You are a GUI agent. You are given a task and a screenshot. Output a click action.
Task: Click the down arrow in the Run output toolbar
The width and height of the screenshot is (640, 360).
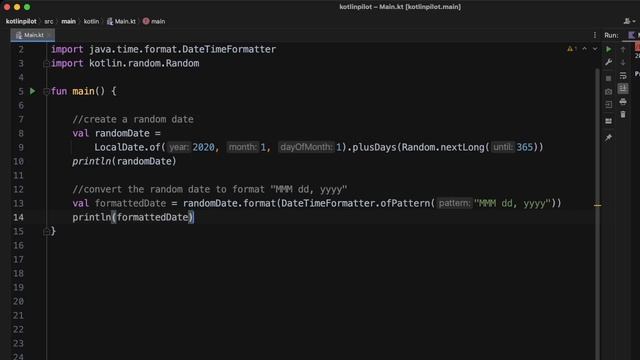(x=623, y=62)
